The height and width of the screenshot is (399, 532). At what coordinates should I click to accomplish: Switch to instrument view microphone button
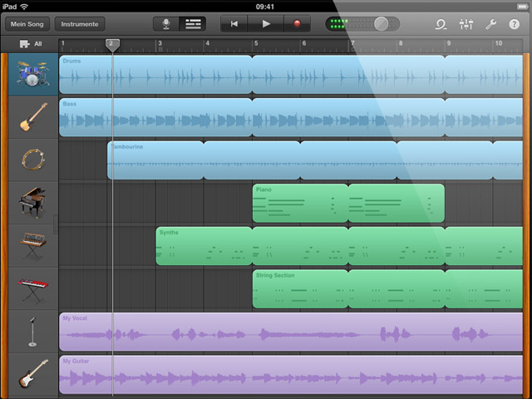pyautogui.click(x=166, y=24)
